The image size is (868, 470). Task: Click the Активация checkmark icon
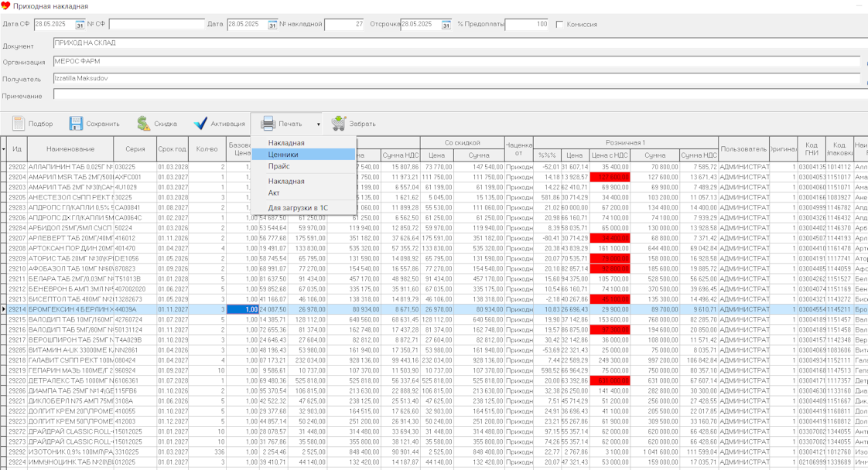[200, 124]
